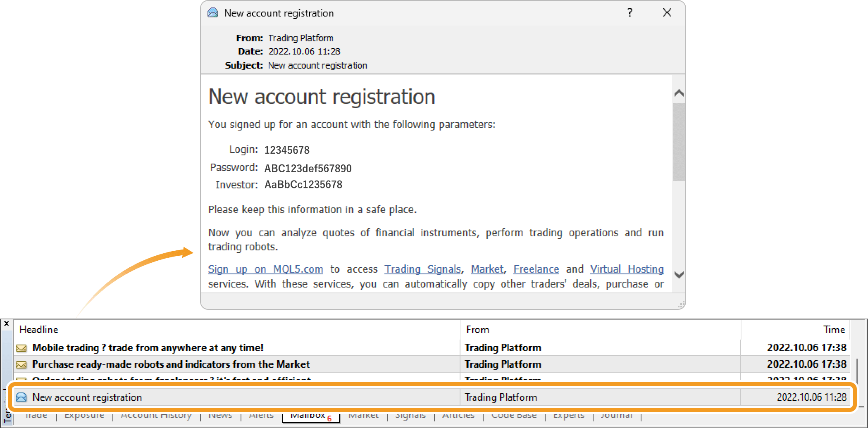Screen dimensions: 868x428
Task: Open the Trading Signals link
Action: pyautogui.click(x=423, y=269)
